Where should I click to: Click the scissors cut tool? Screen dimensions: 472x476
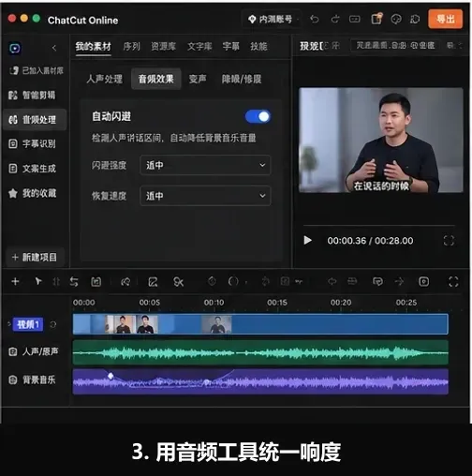point(178,282)
